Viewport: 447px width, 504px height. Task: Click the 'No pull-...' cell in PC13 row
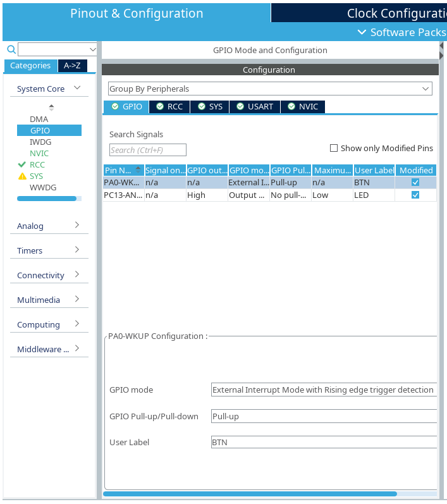click(291, 195)
